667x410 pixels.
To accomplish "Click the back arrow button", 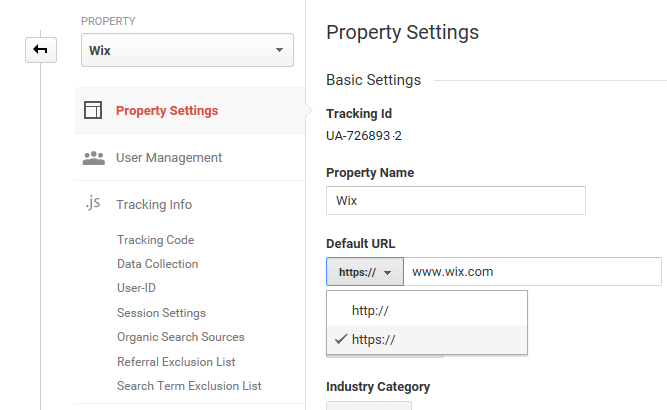I will click(x=41, y=50).
